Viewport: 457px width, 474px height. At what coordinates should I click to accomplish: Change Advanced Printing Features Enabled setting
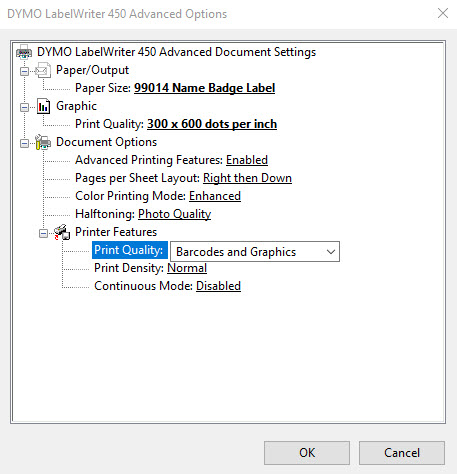click(247, 160)
